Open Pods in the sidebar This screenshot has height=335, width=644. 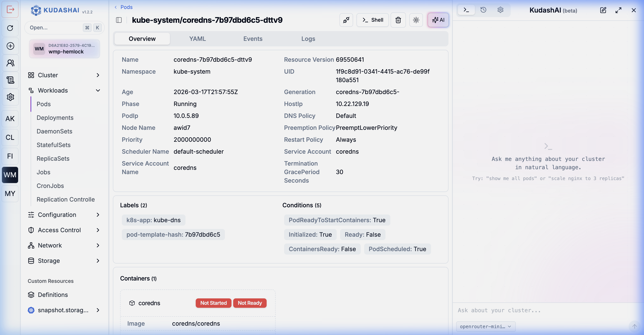pyautogui.click(x=43, y=104)
